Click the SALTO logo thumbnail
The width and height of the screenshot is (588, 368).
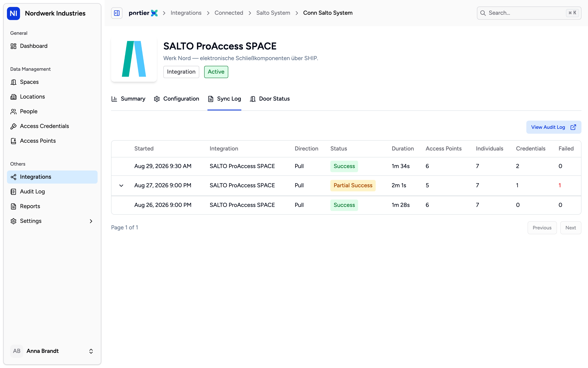point(134,59)
